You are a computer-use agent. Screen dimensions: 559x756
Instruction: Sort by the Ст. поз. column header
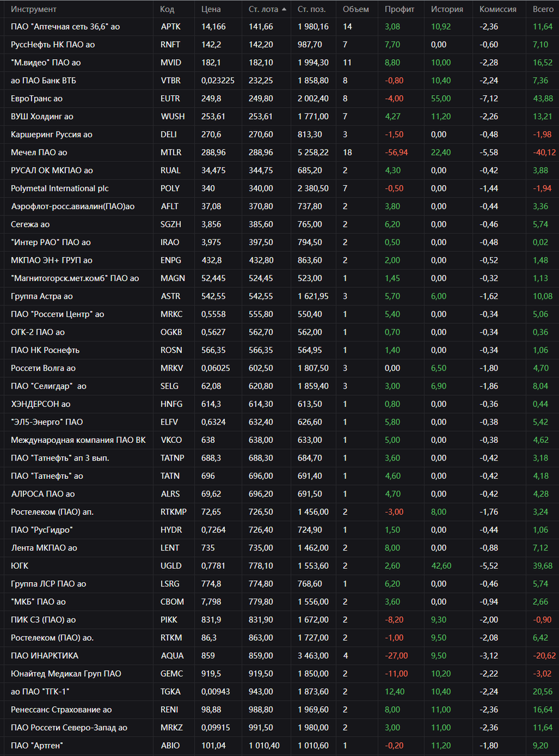tap(312, 9)
